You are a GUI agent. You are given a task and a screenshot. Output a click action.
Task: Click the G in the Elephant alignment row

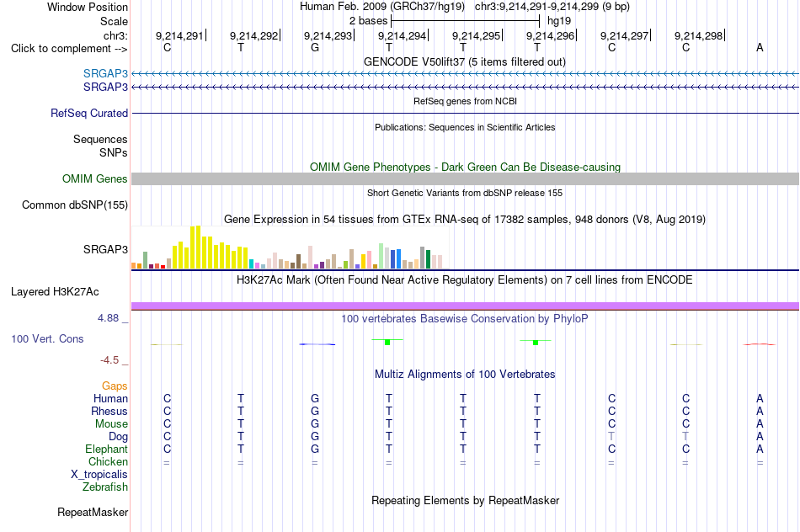pyautogui.click(x=315, y=450)
